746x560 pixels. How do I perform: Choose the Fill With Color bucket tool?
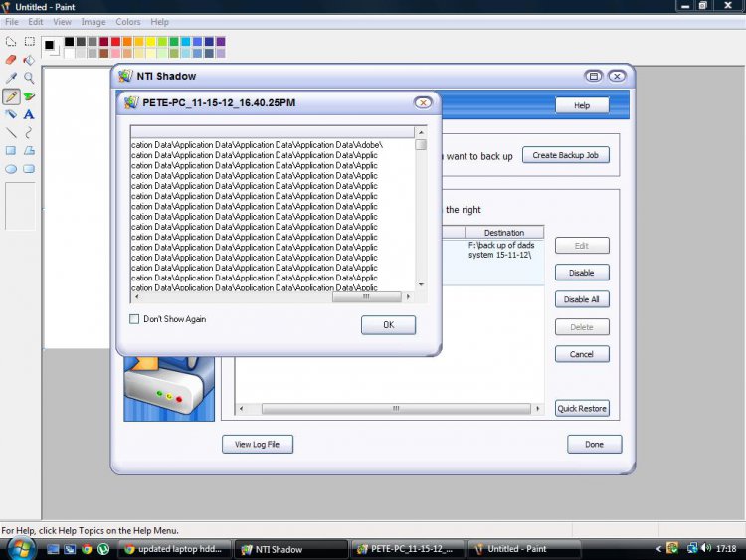[x=30, y=60]
